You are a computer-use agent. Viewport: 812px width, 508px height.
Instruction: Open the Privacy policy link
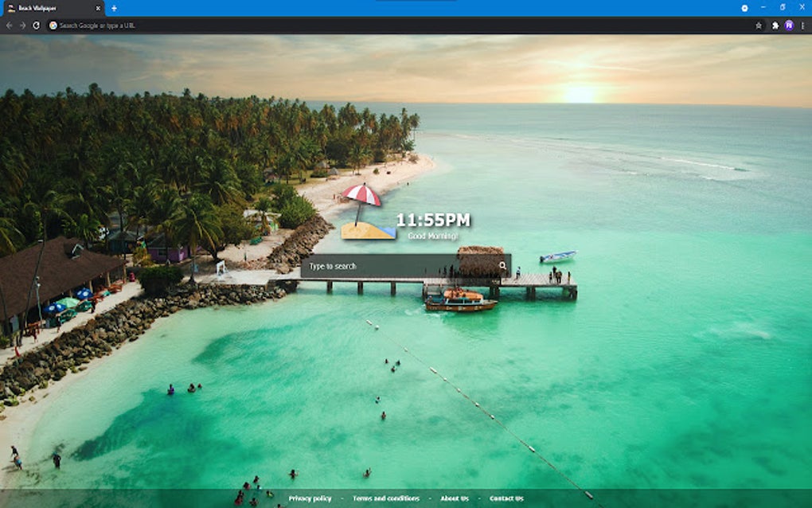tap(310, 497)
